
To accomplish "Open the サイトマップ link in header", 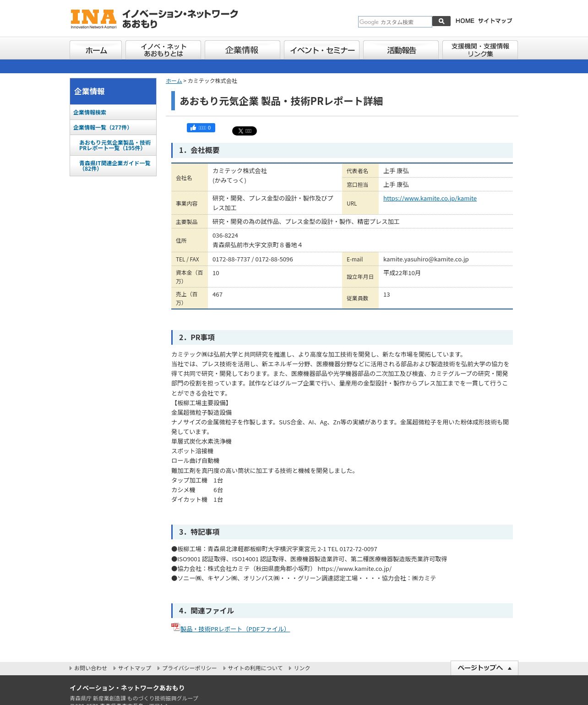I will click(x=495, y=21).
